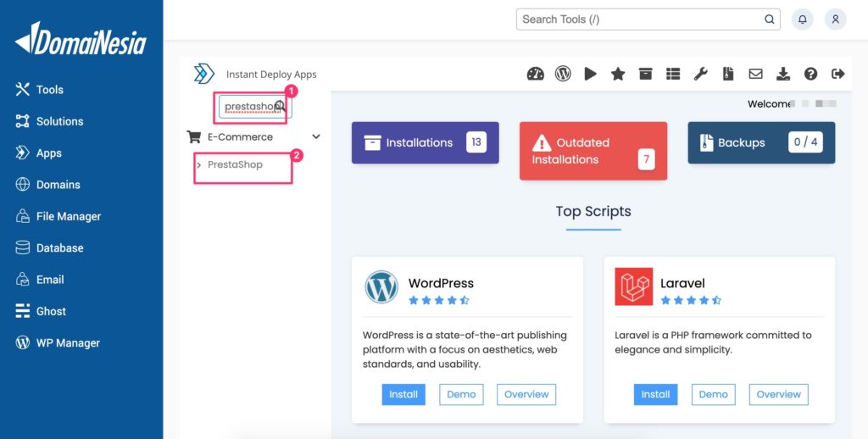868x439 pixels.
Task: Select the E-Commerce category label
Action: click(x=240, y=136)
